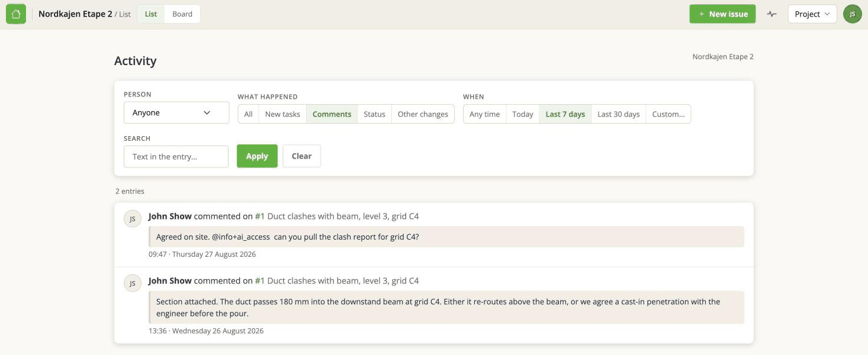Click the 'Activity' heading
This screenshot has width=868, height=355.
coord(135,61)
